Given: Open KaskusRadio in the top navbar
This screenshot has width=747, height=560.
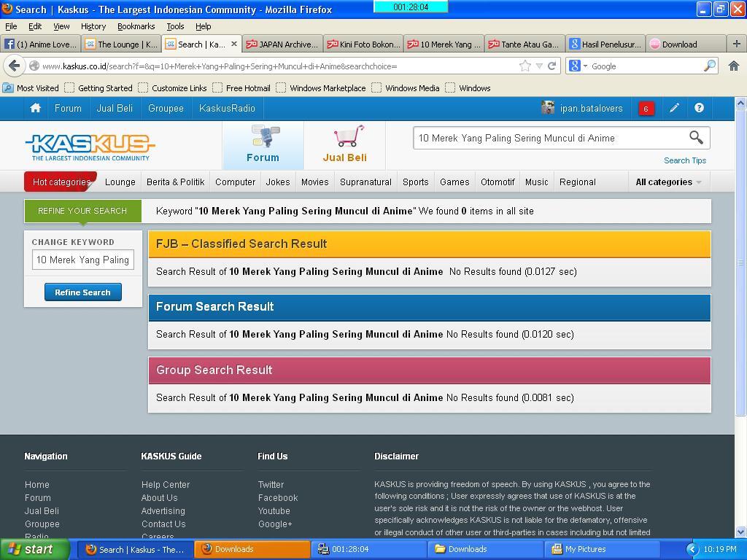Looking at the screenshot, I should (228, 108).
